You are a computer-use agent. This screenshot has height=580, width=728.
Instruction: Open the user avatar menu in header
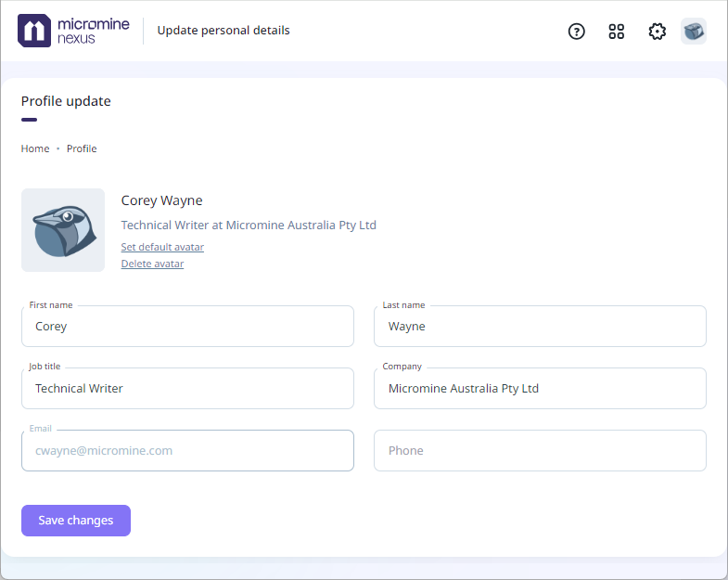[693, 32]
